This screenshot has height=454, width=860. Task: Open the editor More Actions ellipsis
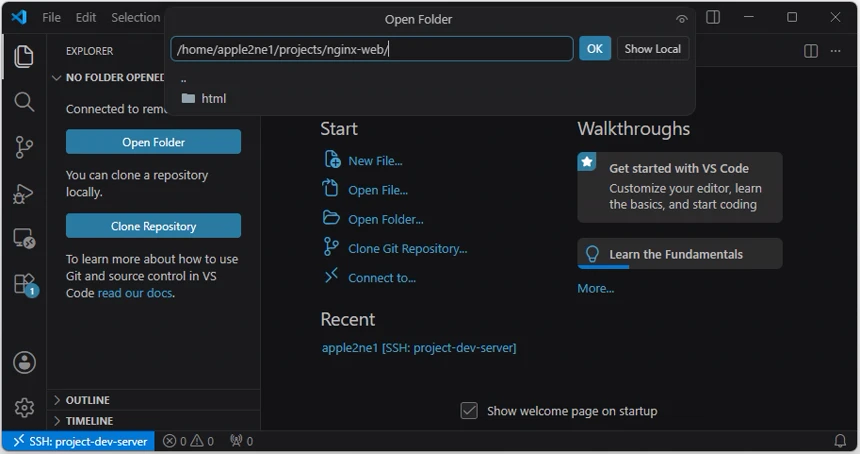coord(835,51)
